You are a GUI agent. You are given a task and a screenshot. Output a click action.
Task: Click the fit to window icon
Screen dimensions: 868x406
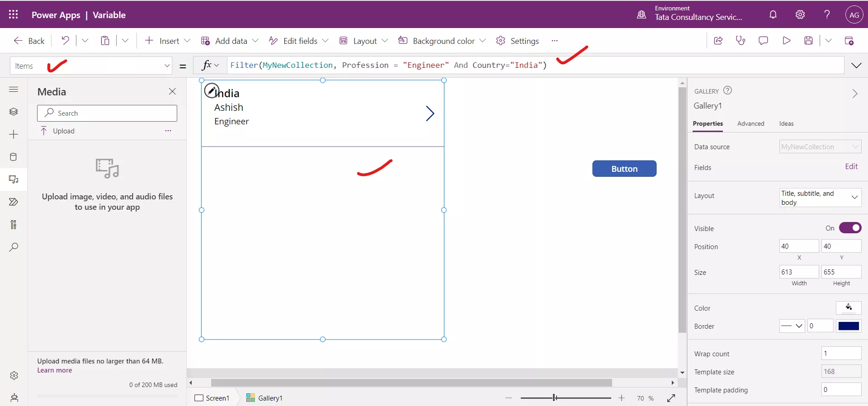(x=671, y=398)
